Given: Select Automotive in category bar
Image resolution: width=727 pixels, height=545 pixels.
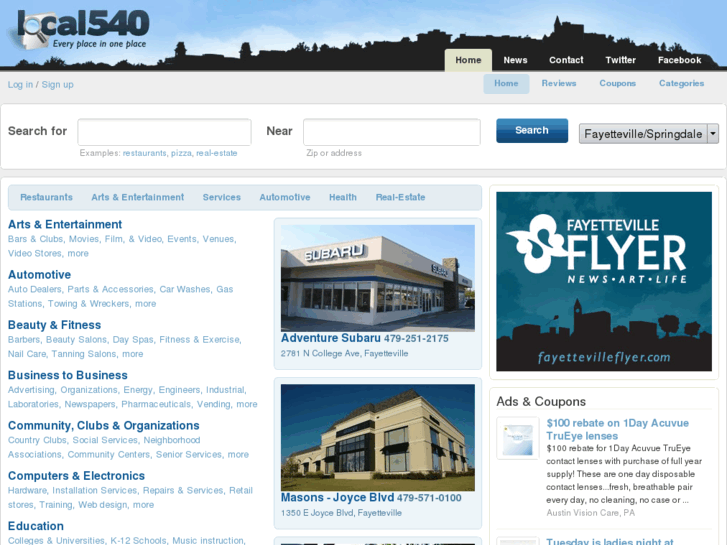Looking at the screenshot, I should point(285,197).
